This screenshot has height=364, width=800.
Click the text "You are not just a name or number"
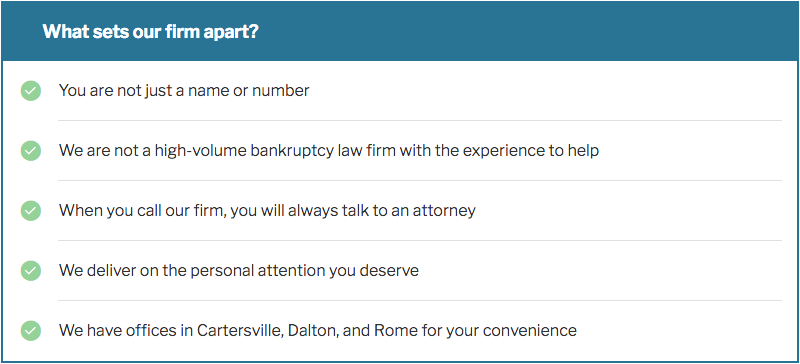pos(184,91)
